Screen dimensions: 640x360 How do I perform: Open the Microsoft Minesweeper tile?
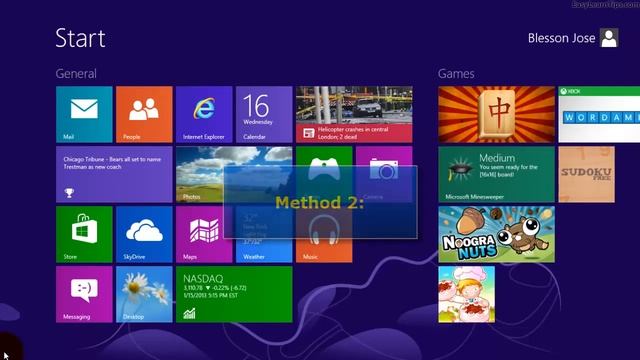[496, 174]
